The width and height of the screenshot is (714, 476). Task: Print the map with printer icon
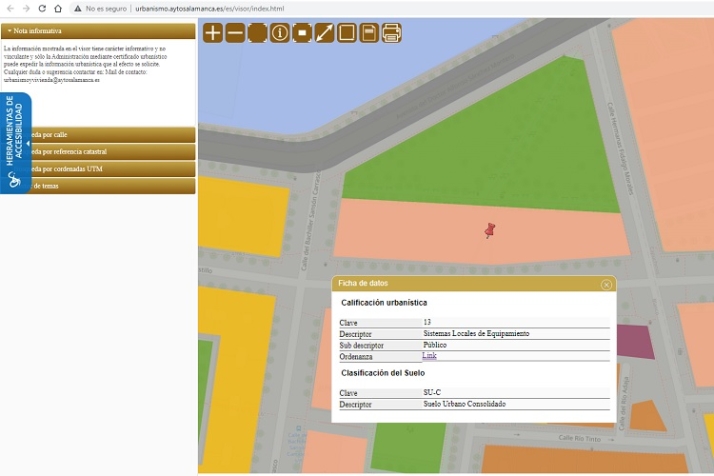pos(392,33)
